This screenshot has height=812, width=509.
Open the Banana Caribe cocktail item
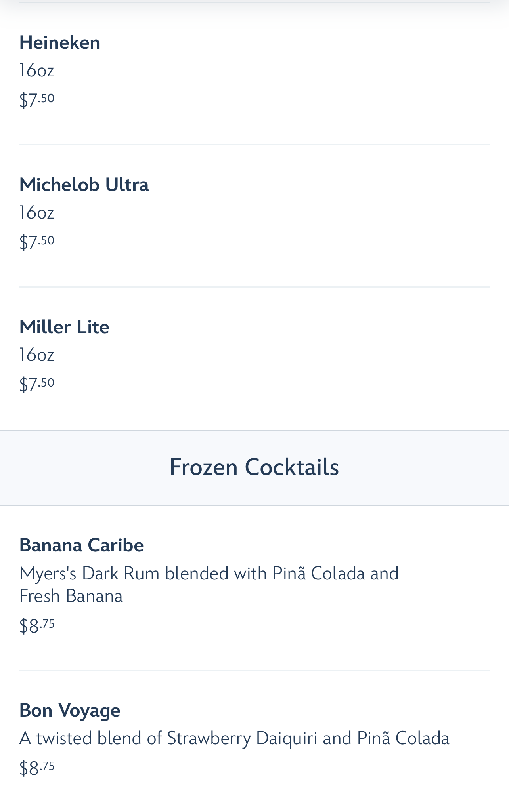tap(81, 545)
